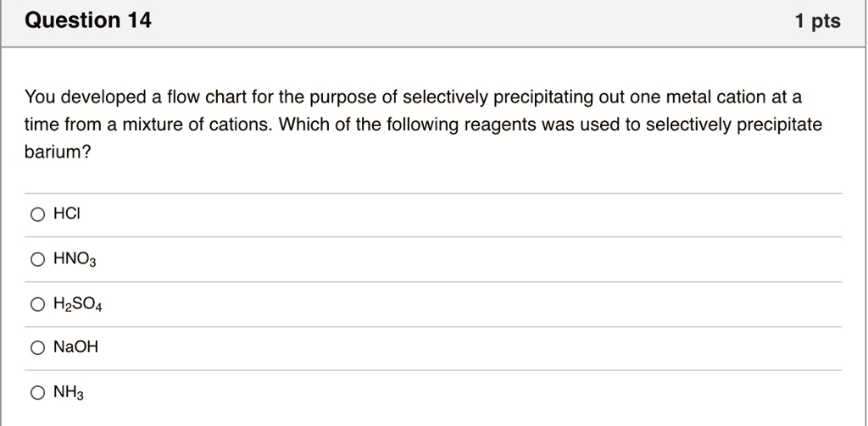Screen dimensions: 868x426
Task: Select the NH3 radio button
Action: coord(37,392)
